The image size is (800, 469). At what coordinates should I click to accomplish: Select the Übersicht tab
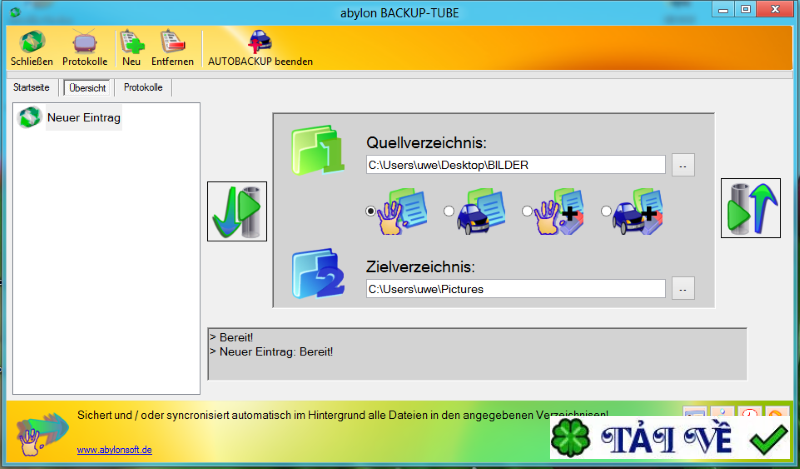tap(87, 88)
